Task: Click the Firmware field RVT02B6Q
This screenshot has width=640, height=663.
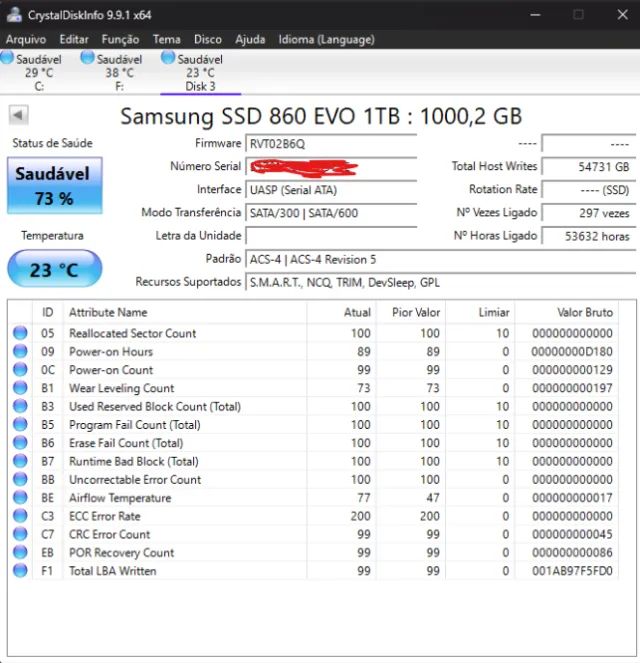Action: (331, 144)
